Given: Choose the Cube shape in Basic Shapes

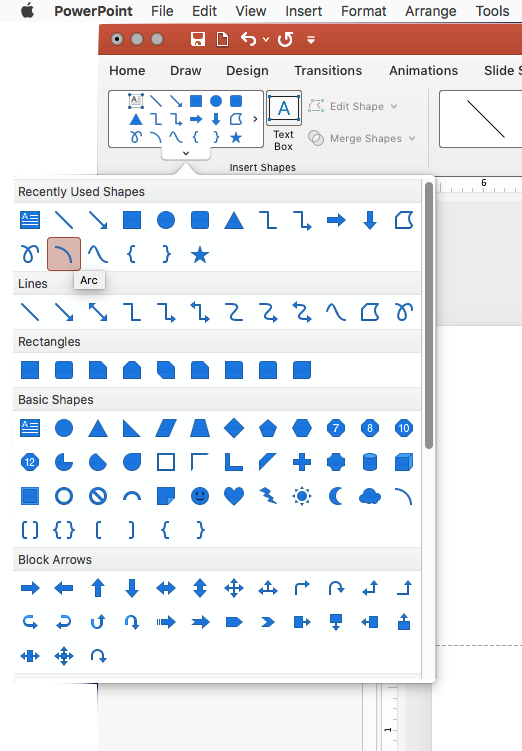Looking at the screenshot, I should click(x=404, y=462).
